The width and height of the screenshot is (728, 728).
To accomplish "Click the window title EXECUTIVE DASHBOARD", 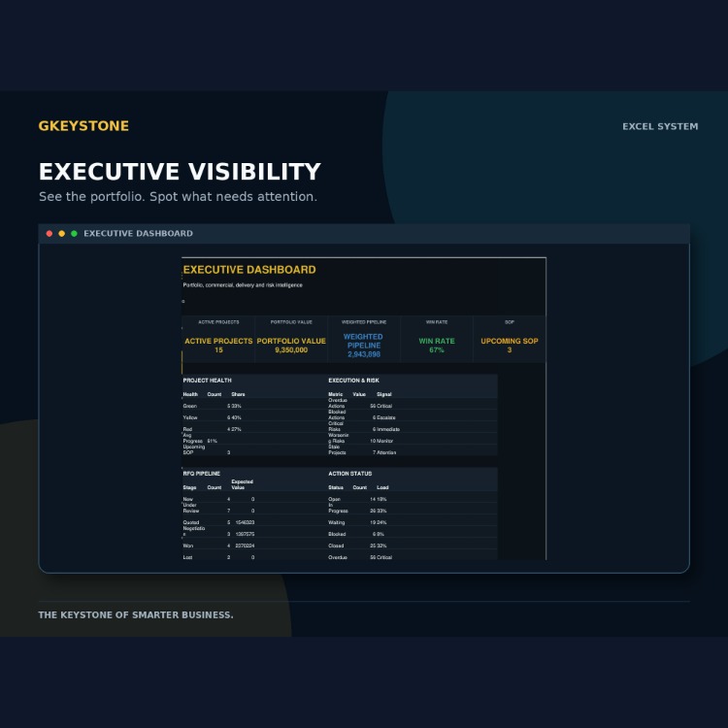I will [138, 234].
